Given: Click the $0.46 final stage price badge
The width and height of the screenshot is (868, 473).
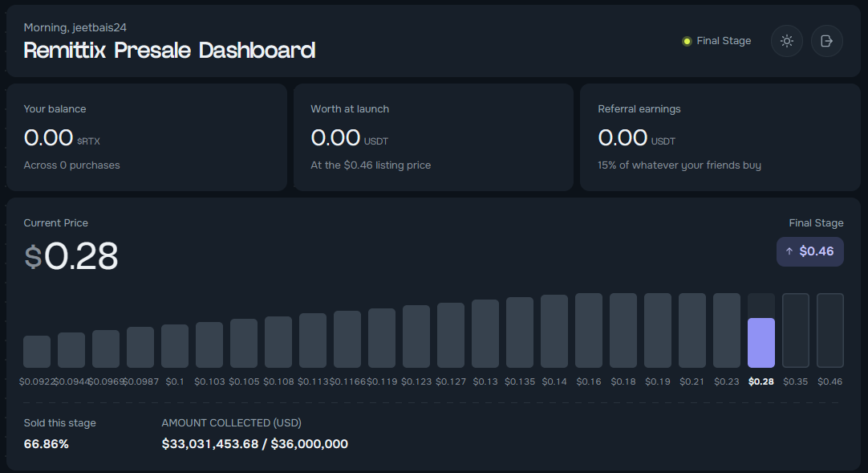Looking at the screenshot, I should [x=810, y=251].
